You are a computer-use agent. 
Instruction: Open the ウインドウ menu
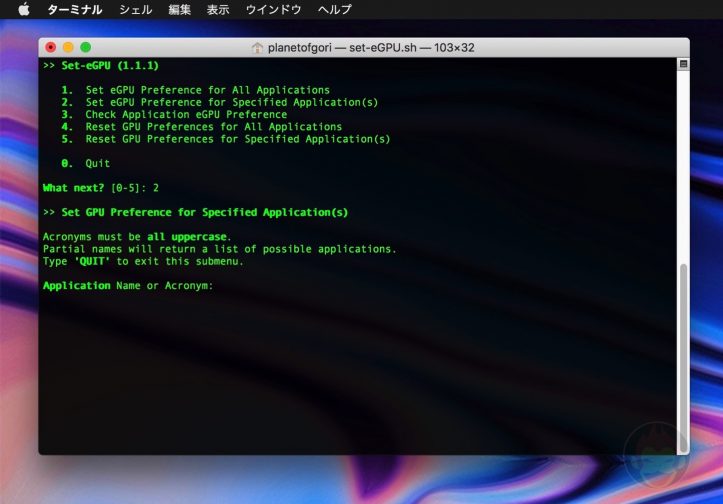[273, 9]
